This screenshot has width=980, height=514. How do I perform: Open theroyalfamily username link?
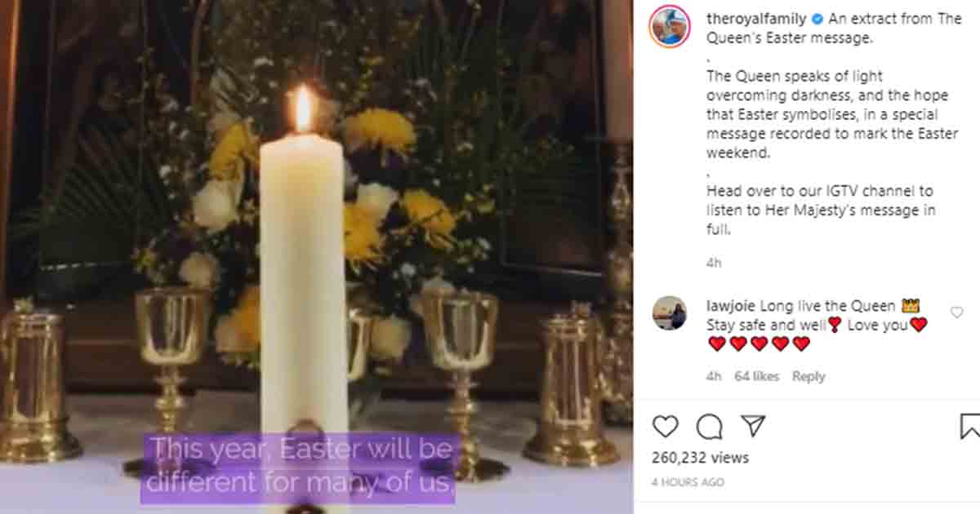point(756,18)
